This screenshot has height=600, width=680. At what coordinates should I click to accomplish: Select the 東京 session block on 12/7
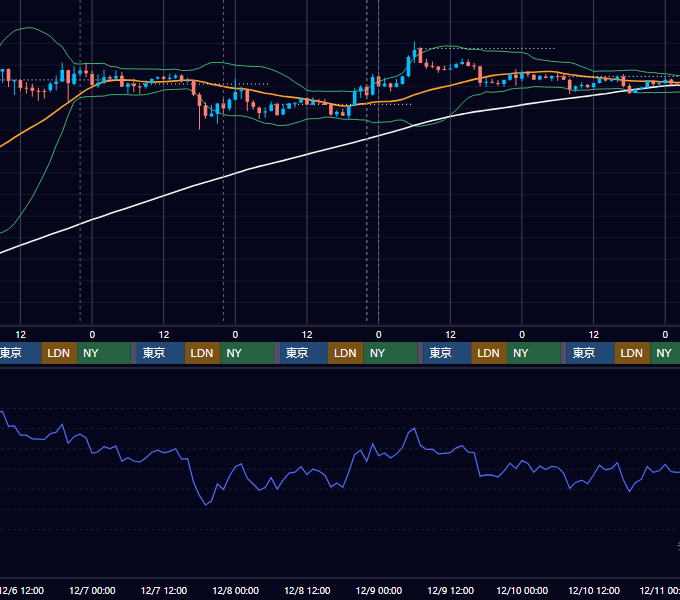click(160, 353)
